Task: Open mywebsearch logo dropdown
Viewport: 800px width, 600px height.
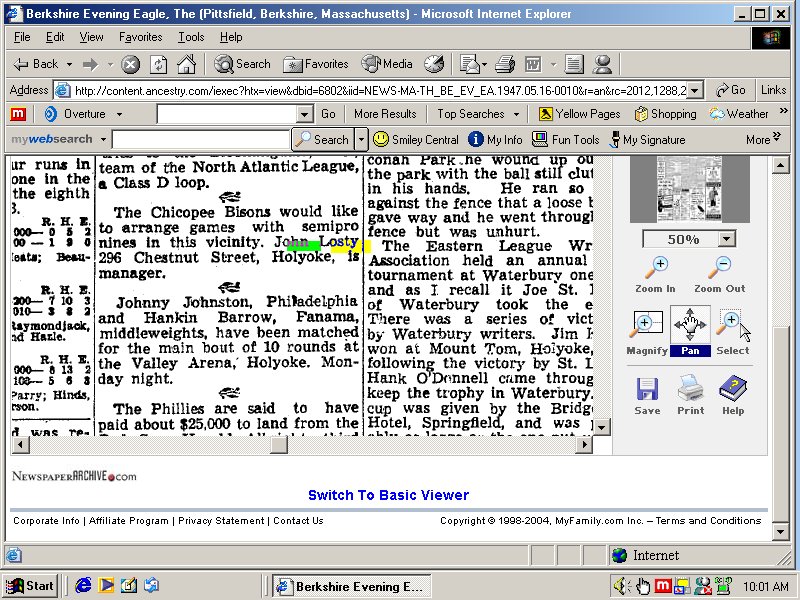Action: click(103, 139)
